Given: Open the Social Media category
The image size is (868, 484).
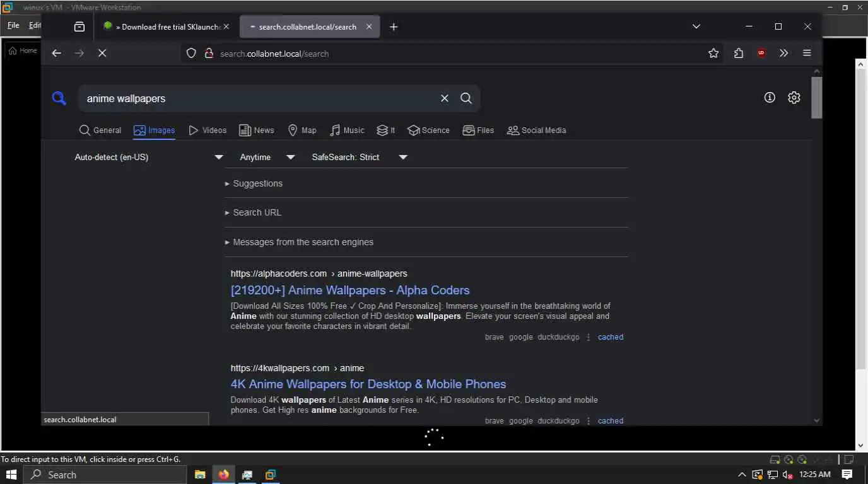Looking at the screenshot, I should [536, 130].
